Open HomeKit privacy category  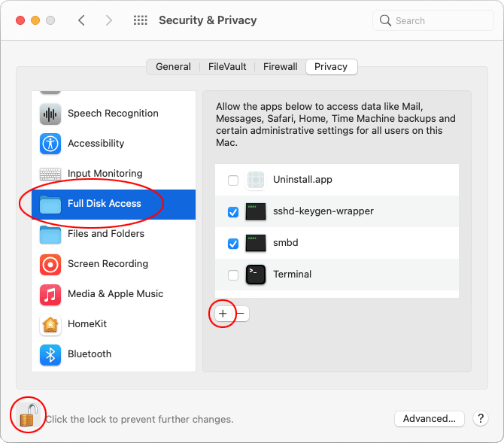[x=114, y=324]
